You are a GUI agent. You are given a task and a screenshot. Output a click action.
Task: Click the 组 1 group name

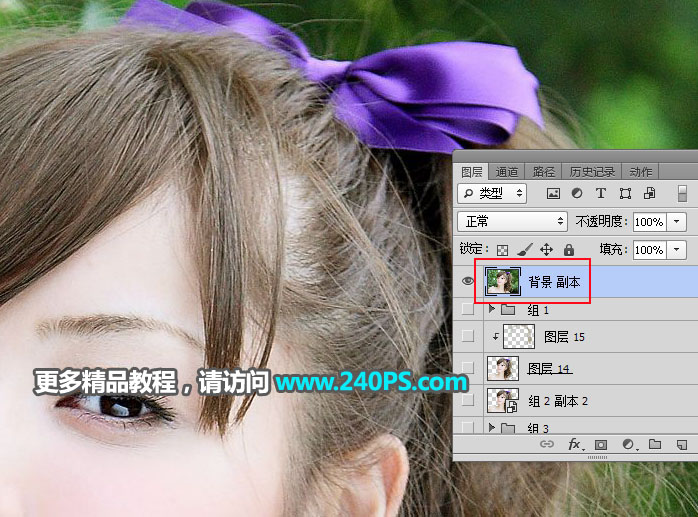538,309
